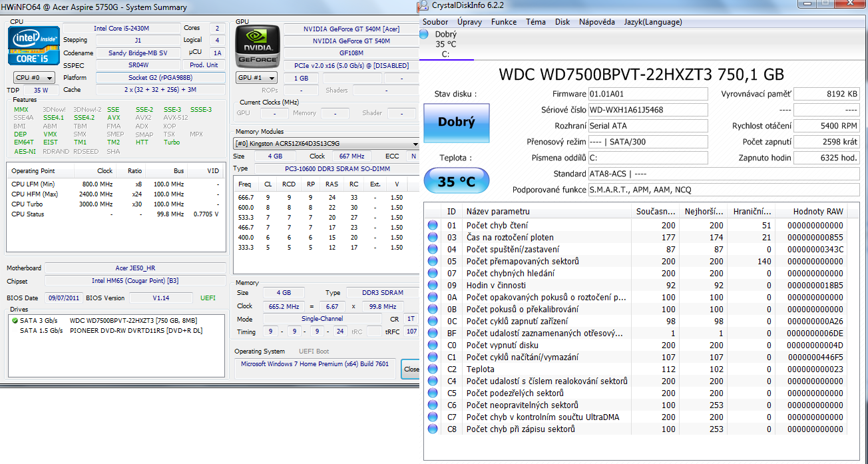
Task: Click status orb for Teplota C2 row
Action: [x=433, y=369]
